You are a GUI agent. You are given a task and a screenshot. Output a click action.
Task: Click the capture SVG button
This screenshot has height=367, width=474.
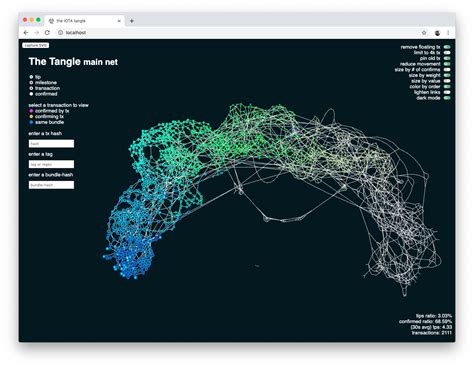[36, 45]
